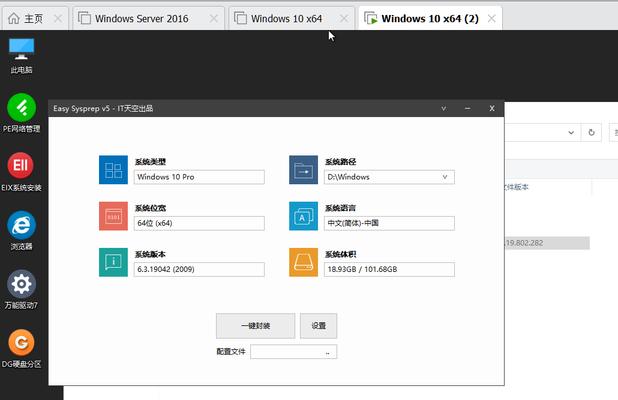Click the 系统体积 18.93GB field
Screen dimensions: 618x400
coord(389,269)
